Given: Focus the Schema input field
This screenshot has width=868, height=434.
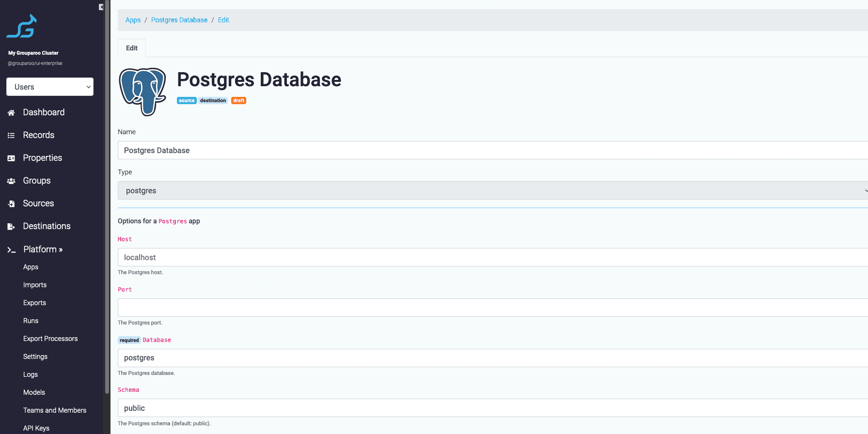Looking at the screenshot, I should 493,408.
